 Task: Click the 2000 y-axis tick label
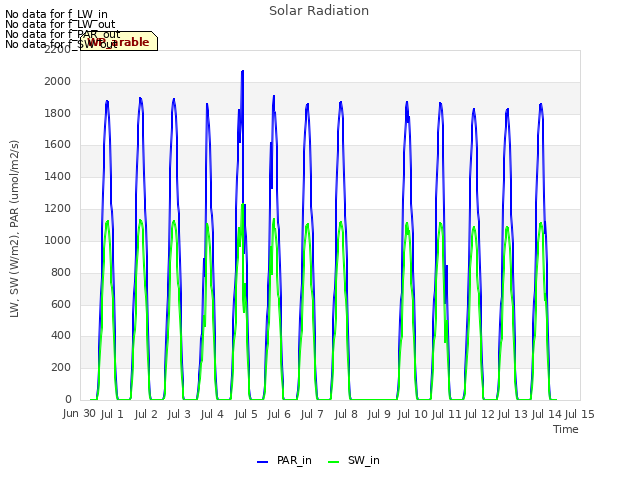(58, 82)
